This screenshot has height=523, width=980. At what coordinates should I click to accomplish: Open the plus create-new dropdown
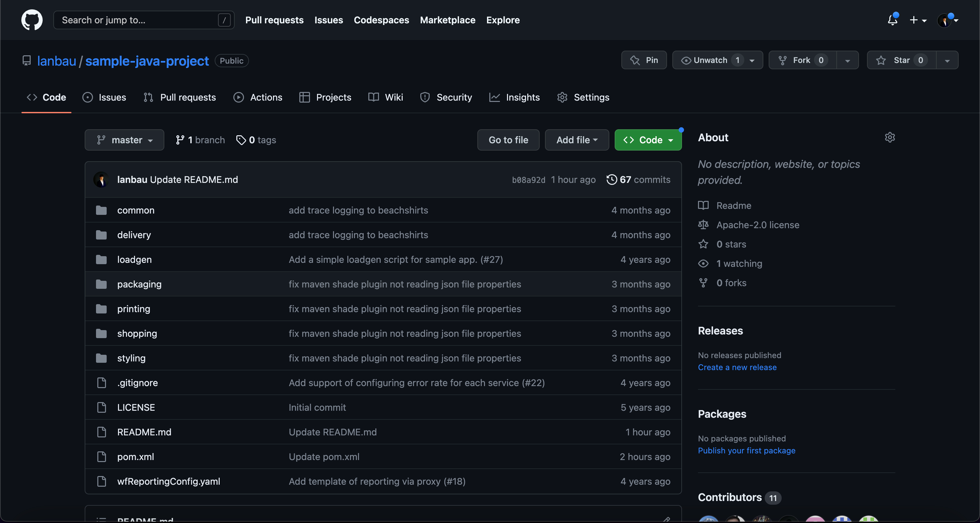pyautogui.click(x=918, y=20)
